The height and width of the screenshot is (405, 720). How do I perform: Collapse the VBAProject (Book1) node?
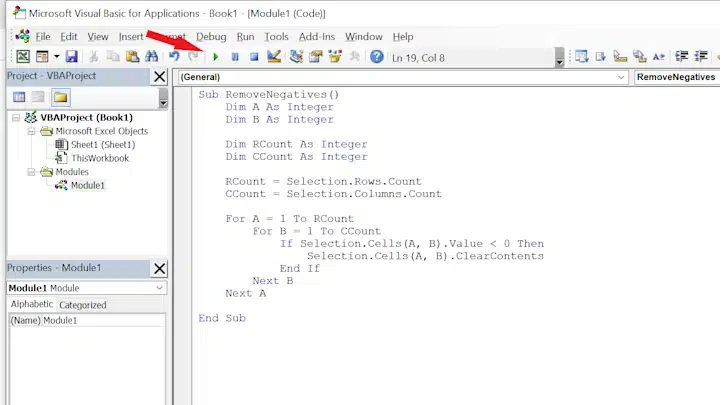(16, 118)
